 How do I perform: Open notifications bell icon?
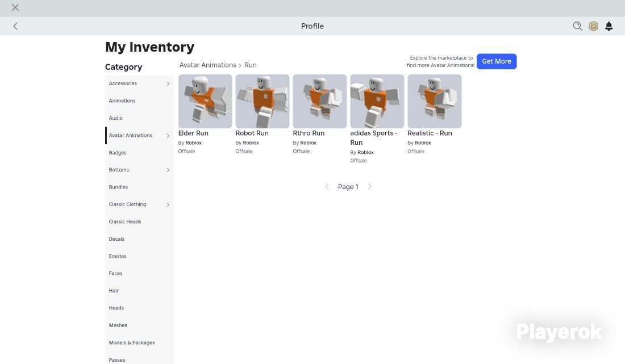[609, 26]
